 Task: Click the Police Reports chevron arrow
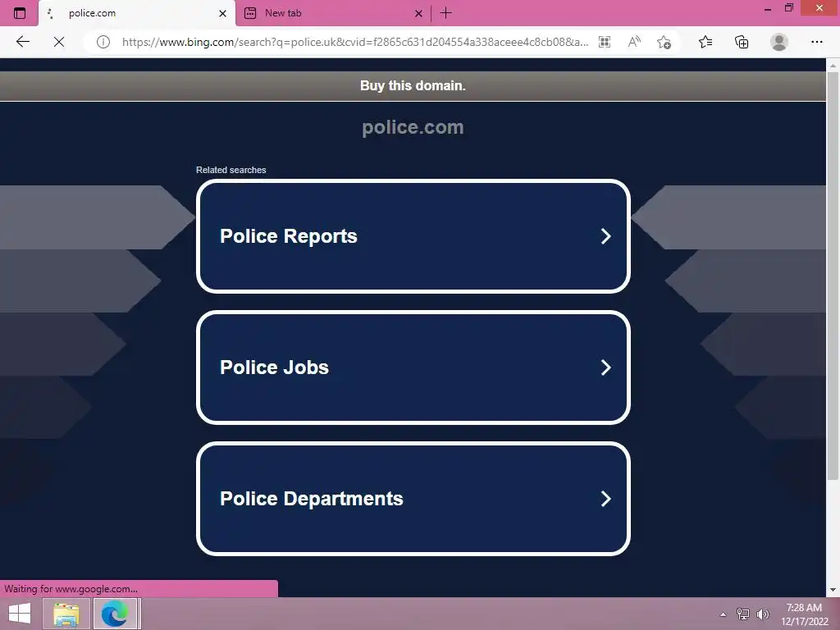[x=606, y=236]
